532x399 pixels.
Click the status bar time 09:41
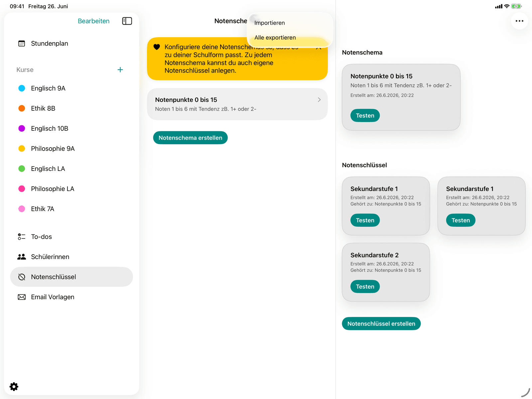[x=17, y=6]
